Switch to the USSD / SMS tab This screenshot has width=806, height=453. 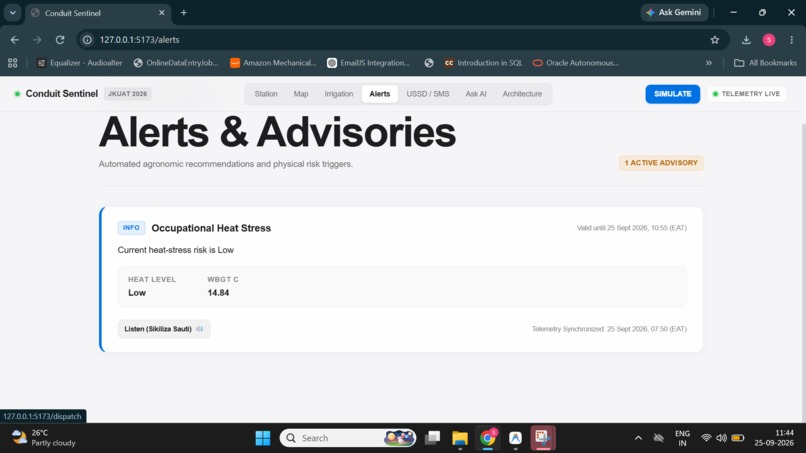(428, 94)
